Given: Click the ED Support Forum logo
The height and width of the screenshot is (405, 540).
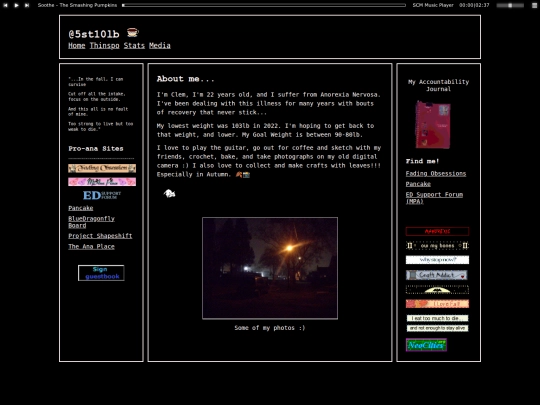Looking at the screenshot, I should 102,195.
